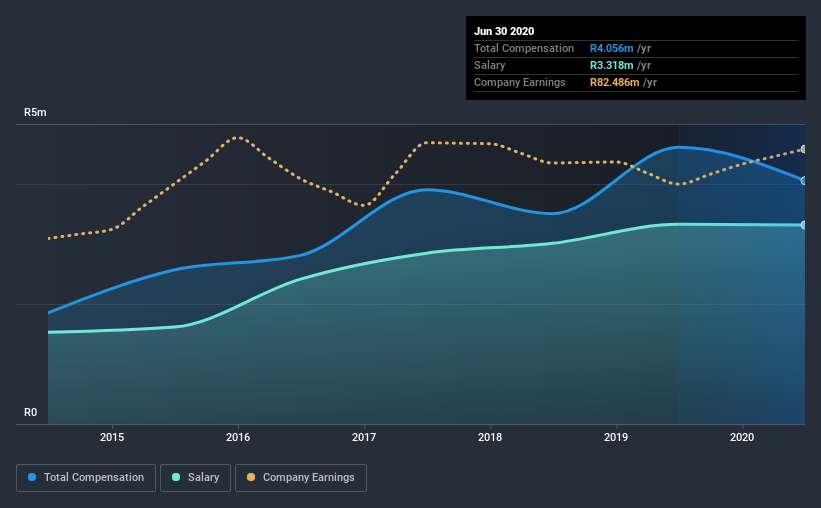Click the Jun 30 2020 tooltip date
Image resolution: width=821 pixels, height=508 pixels.
tap(504, 31)
